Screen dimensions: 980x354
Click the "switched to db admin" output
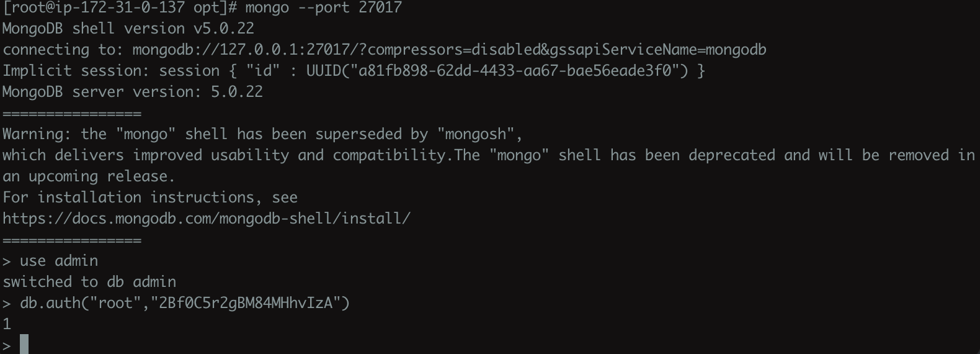click(89, 282)
